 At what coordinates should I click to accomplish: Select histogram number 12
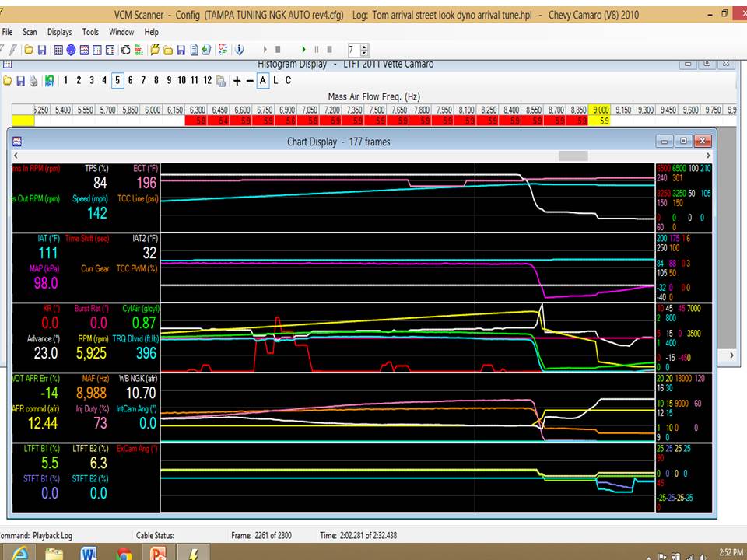207,80
